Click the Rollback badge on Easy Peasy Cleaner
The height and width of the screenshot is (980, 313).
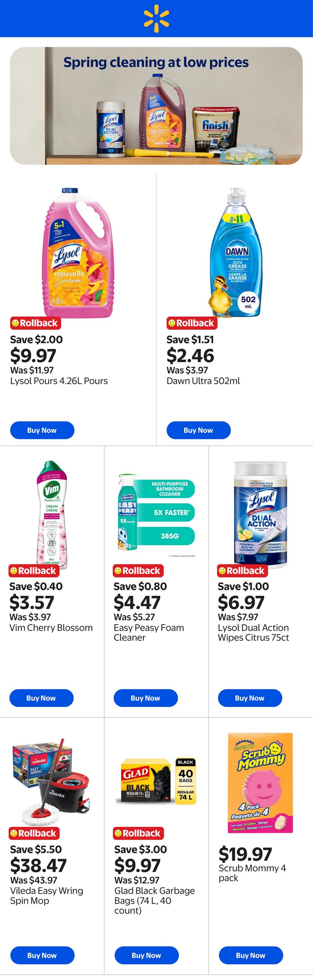click(138, 571)
